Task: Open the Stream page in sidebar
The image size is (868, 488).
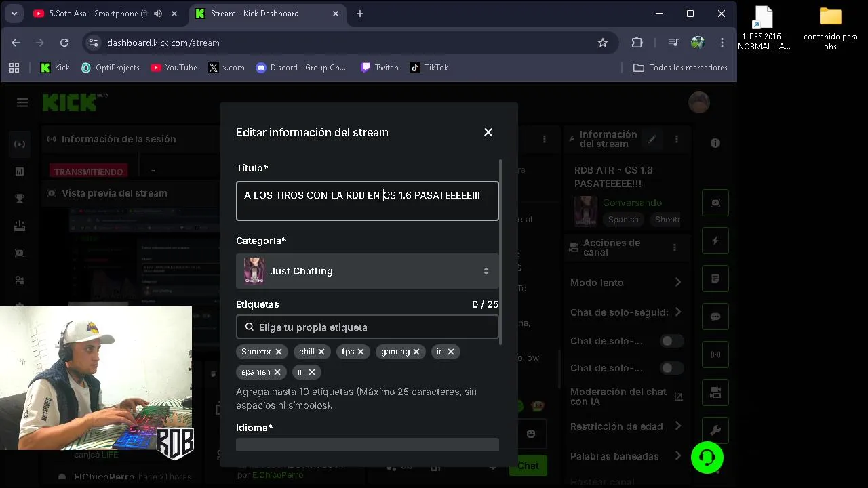Action: [x=20, y=144]
